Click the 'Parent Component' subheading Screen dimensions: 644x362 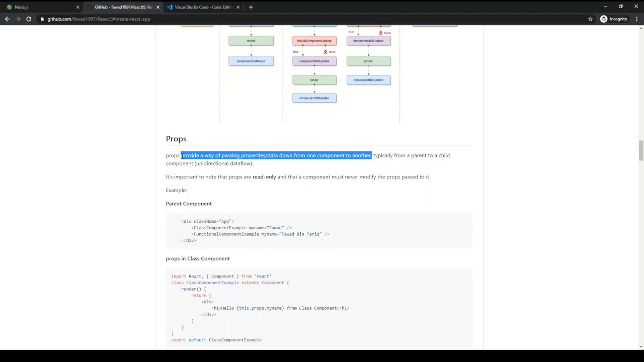click(x=189, y=204)
